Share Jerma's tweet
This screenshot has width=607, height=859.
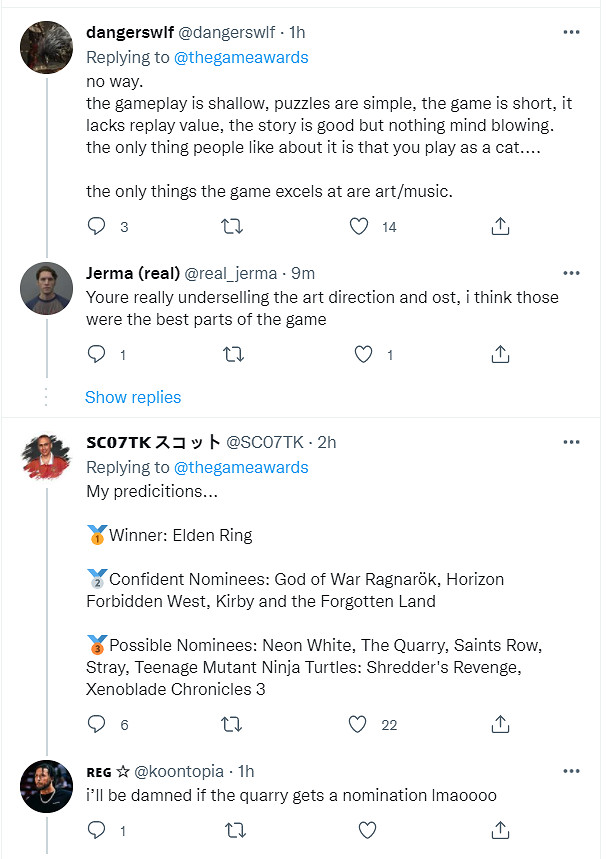[x=501, y=354]
